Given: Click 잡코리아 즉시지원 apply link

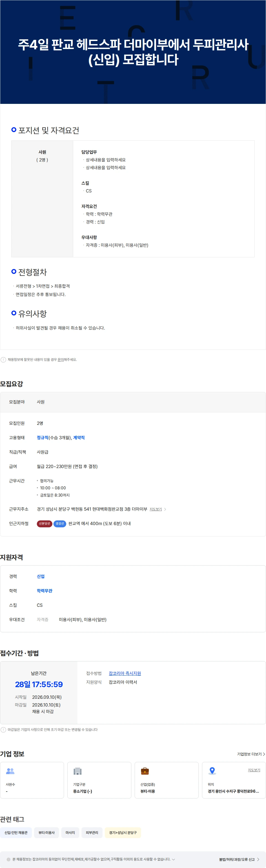Looking at the screenshot, I should tap(125, 673).
